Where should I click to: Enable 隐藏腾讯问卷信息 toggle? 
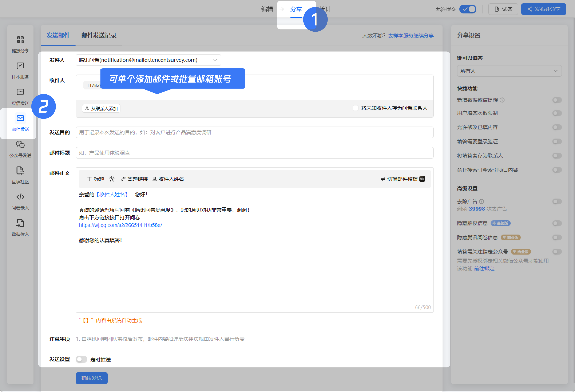tap(557, 237)
